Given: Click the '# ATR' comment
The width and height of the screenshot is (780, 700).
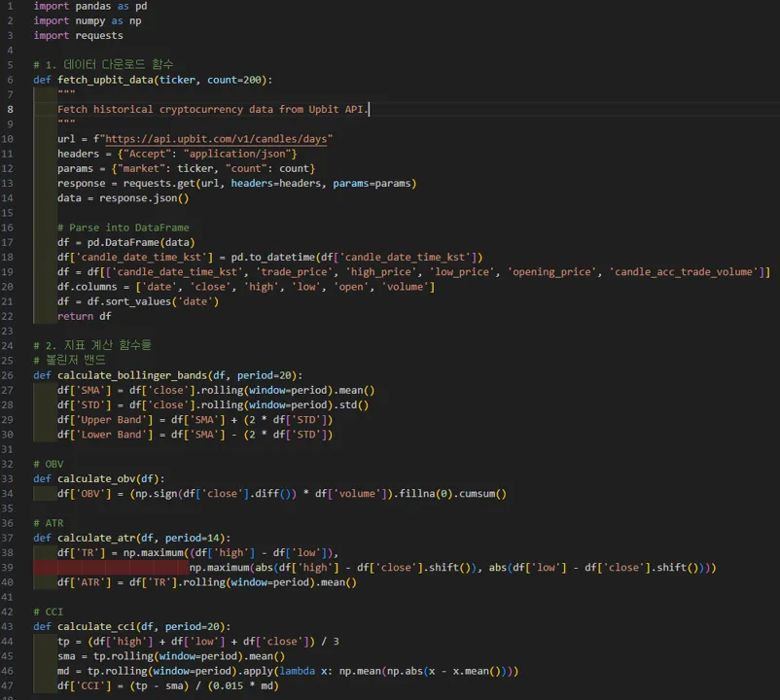Looking at the screenshot, I should point(49,523).
